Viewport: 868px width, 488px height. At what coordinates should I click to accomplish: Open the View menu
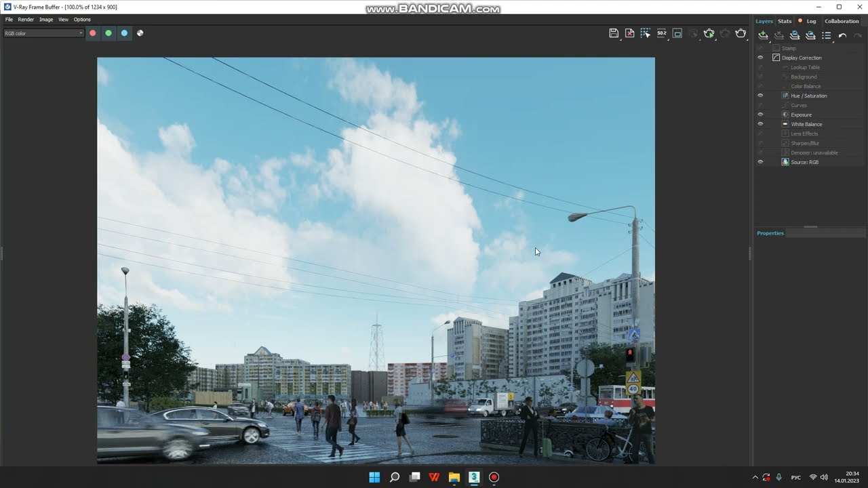(63, 20)
